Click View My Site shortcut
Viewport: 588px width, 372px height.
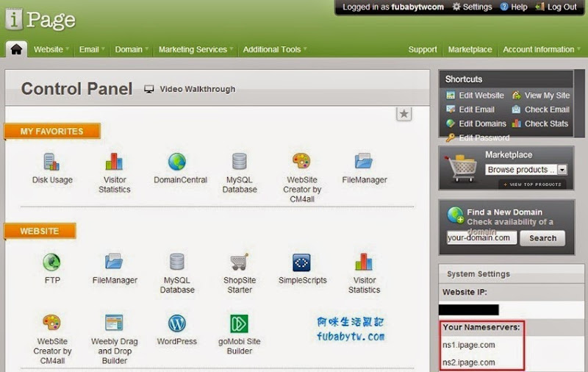point(541,96)
